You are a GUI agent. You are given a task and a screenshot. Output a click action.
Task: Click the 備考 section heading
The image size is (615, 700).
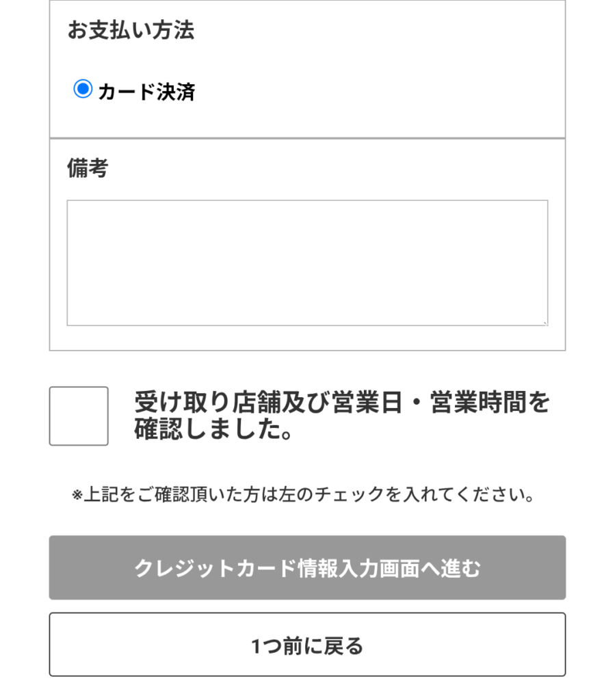[x=88, y=168]
